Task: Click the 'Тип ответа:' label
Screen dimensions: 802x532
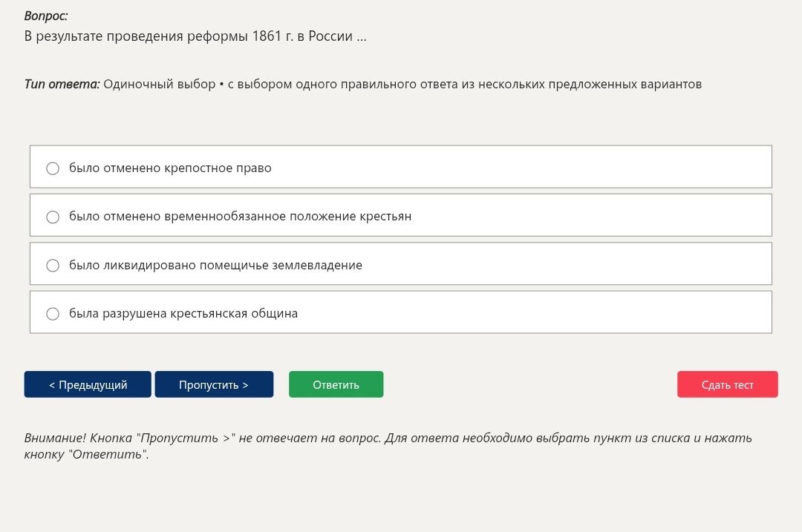Action: pyautogui.click(x=62, y=84)
